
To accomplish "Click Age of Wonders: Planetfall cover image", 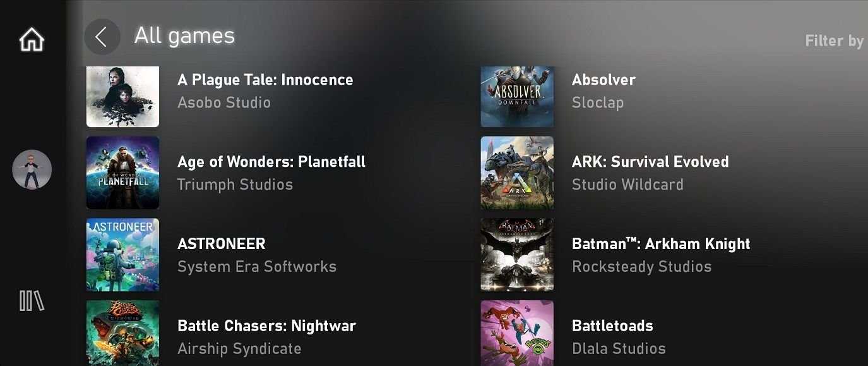I will pyautogui.click(x=122, y=173).
